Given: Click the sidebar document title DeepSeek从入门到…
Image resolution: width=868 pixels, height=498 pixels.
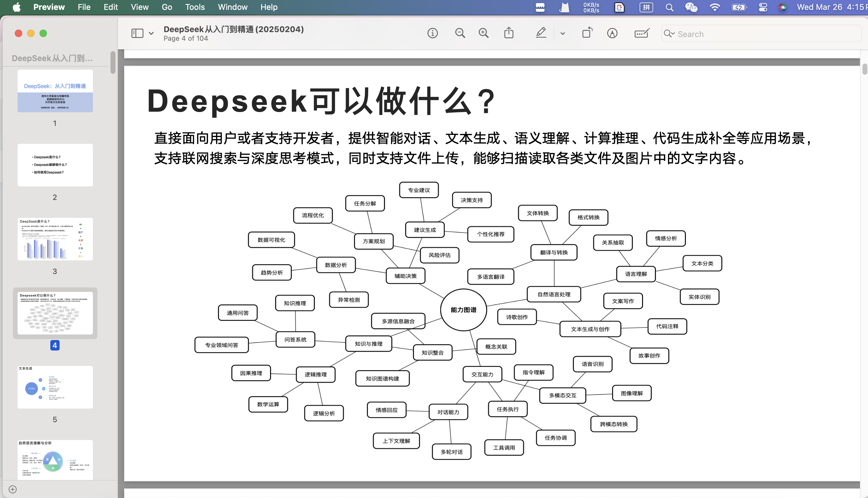Looking at the screenshot, I should 52,58.
